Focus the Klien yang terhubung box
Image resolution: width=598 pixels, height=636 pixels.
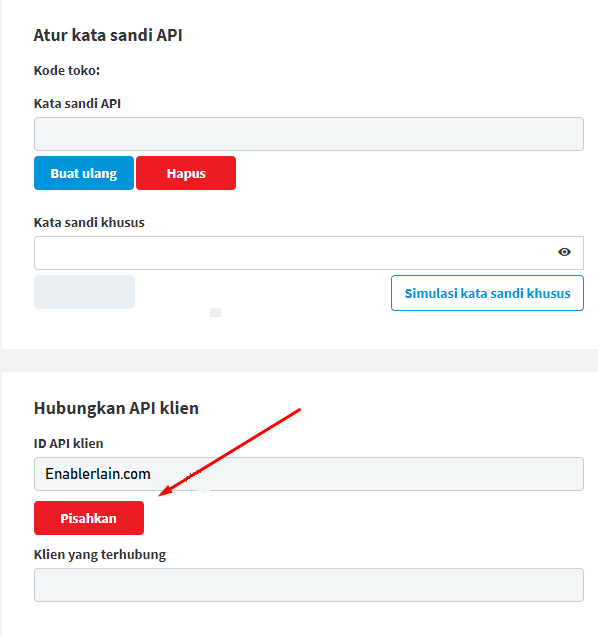(x=309, y=585)
